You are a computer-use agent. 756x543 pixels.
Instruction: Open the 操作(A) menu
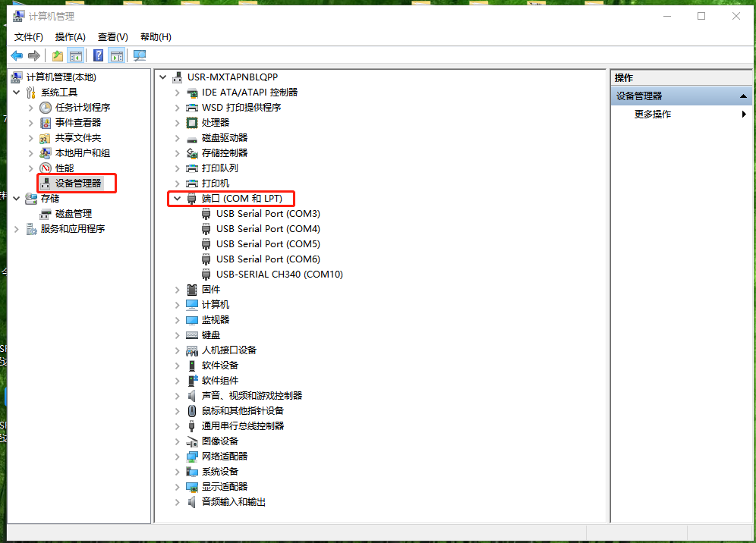pyautogui.click(x=71, y=37)
